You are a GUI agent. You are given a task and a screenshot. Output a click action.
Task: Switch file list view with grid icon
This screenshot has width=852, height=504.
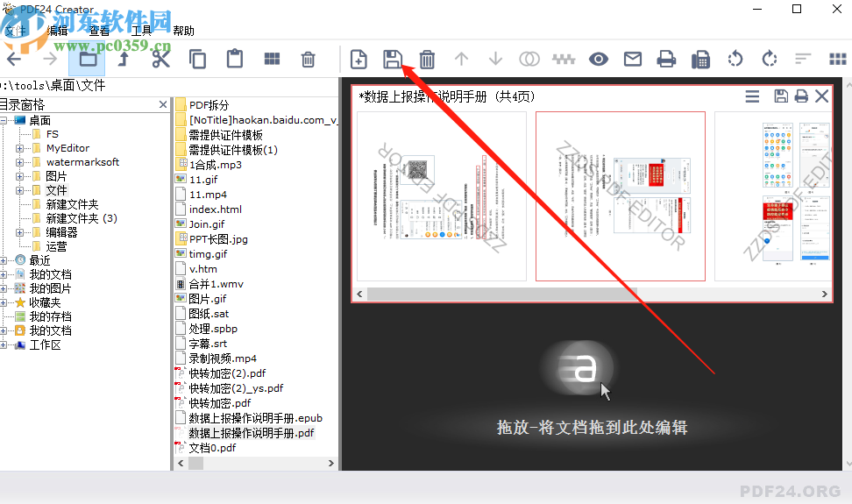[272, 59]
